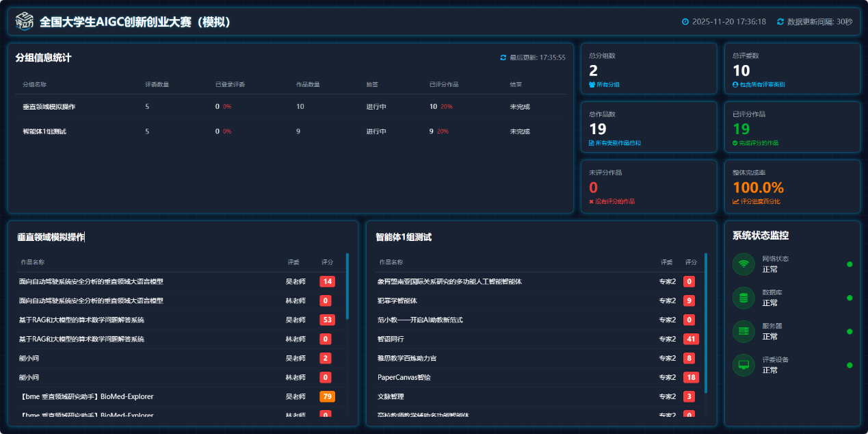868x434 pixels.
Task: Click the 数据库 database icon
Action: [744, 298]
